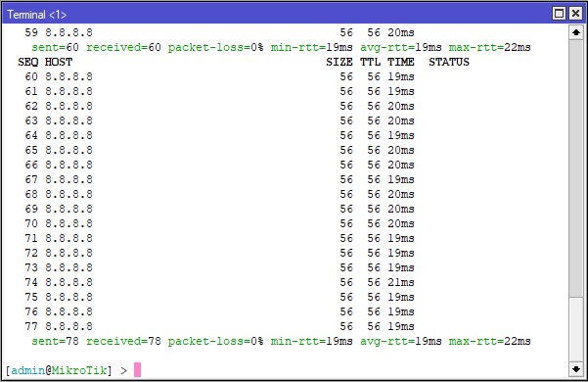This screenshot has height=382, width=588.
Task: Click the terminal prompt cursor
Action: (x=137, y=369)
